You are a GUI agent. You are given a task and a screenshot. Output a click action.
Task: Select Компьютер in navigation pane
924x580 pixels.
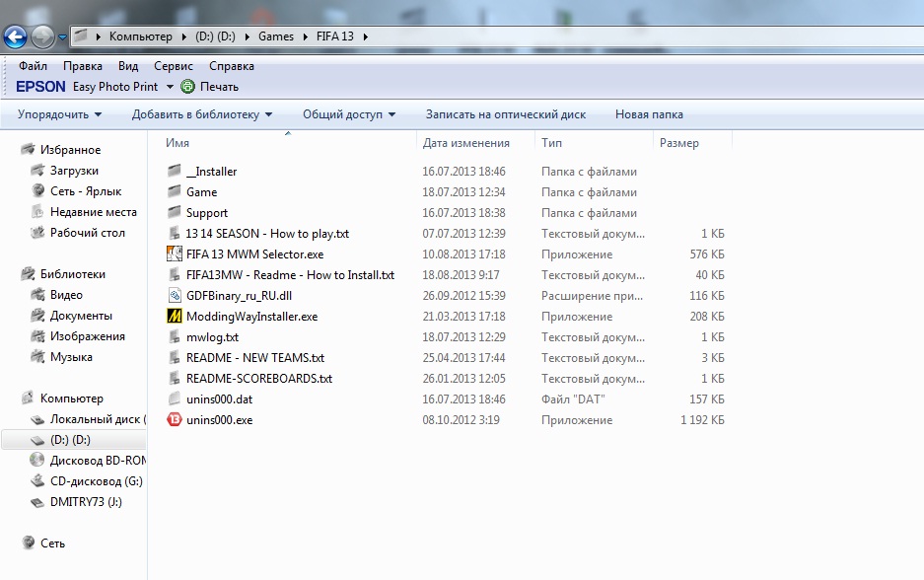[71, 399]
